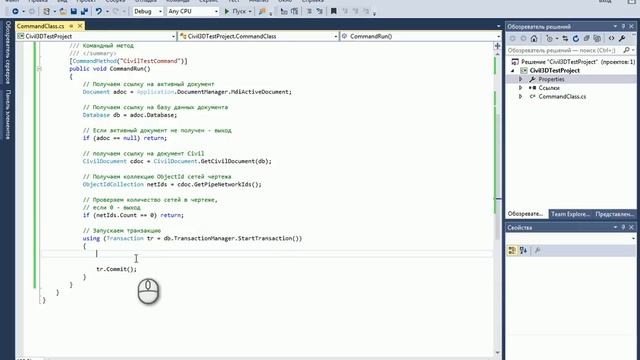Open Properties wrench icon in Solution Explorer toolbar
The image size is (640, 360).
[x=622, y=39]
